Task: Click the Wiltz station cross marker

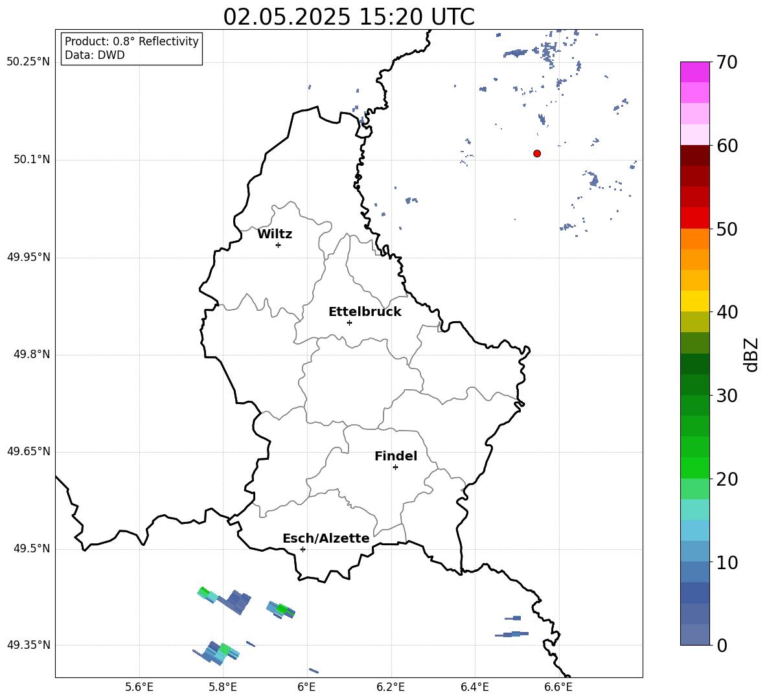Action: tap(279, 245)
